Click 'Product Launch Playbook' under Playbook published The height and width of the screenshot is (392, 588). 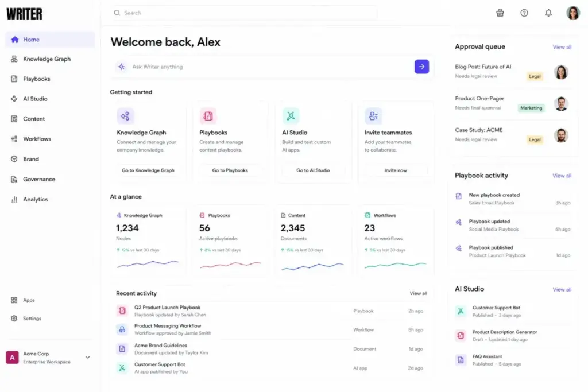coord(497,255)
